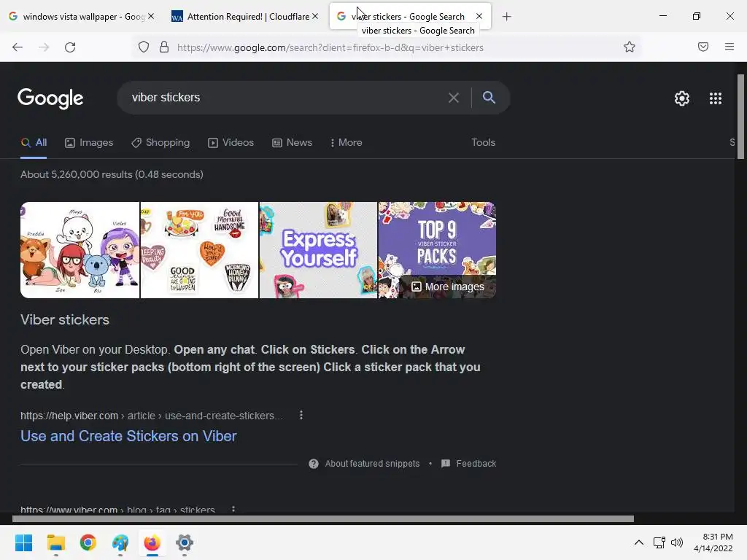Click the 'About 5,260,000 results' stats text

[x=112, y=174]
